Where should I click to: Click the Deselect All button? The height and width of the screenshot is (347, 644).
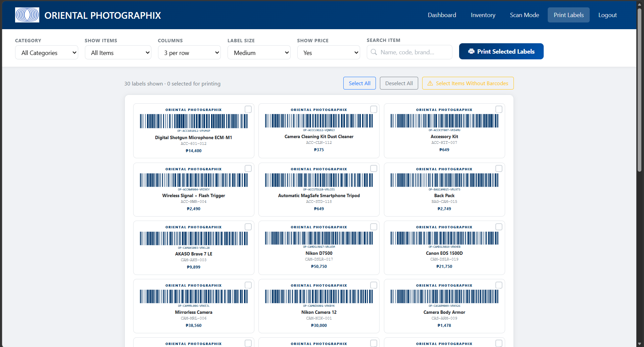click(399, 83)
